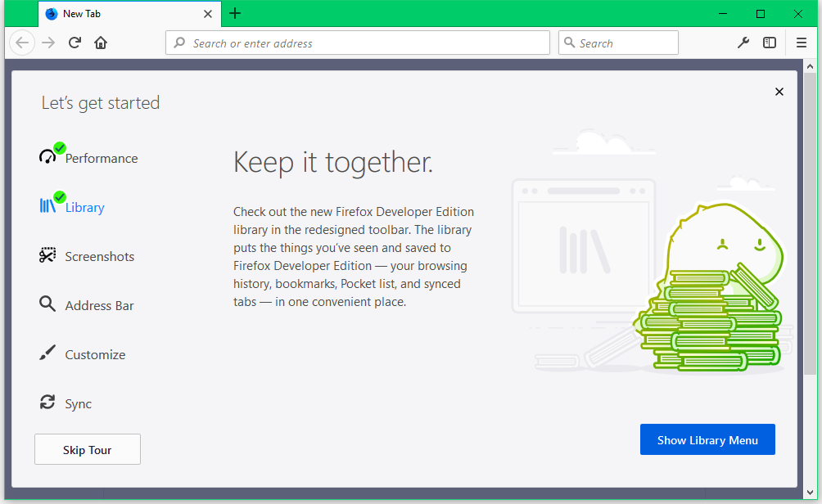Click the scrollbar up arrow

coord(810,66)
